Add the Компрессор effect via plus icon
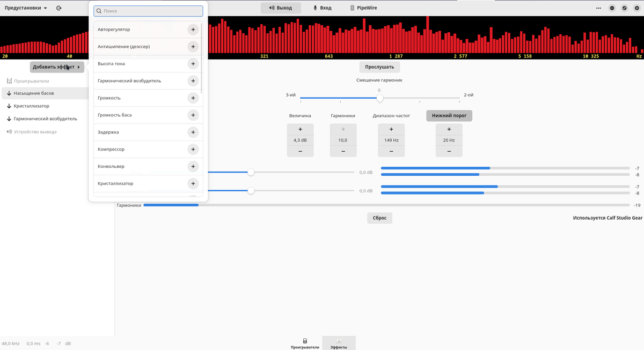This screenshot has height=350, width=644. (x=193, y=149)
